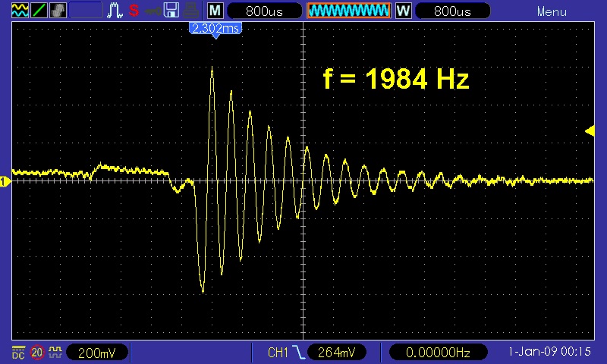The height and width of the screenshot is (364, 607).
Task: Click the window 800us timebase readout
Action: tap(452, 11)
